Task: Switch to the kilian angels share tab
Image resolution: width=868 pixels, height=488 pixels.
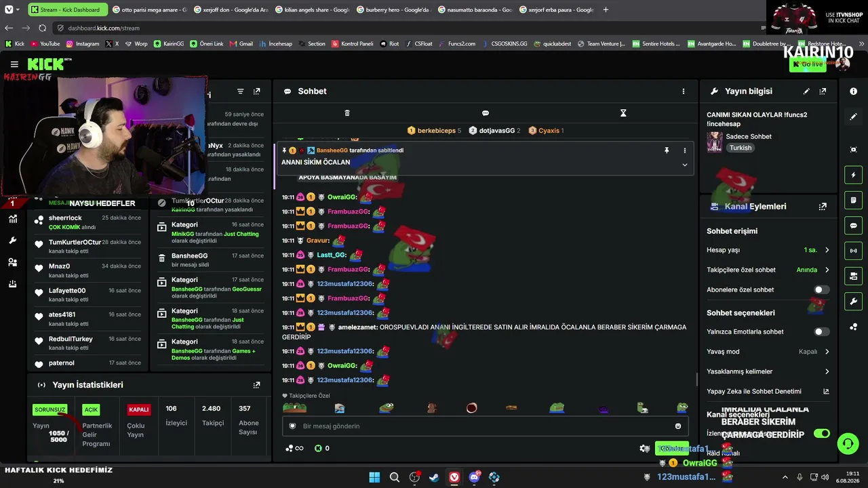Action: tap(312, 9)
